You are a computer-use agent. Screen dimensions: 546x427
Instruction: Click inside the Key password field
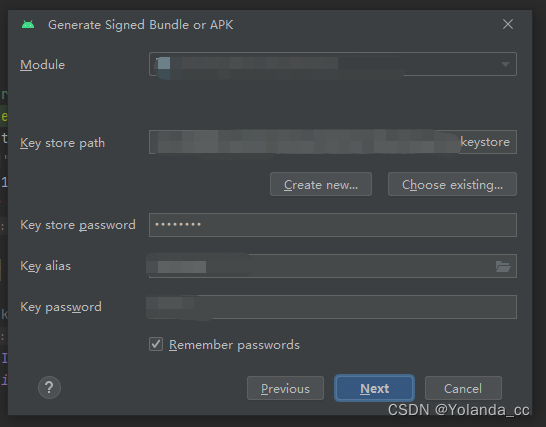tap(333, 307)
